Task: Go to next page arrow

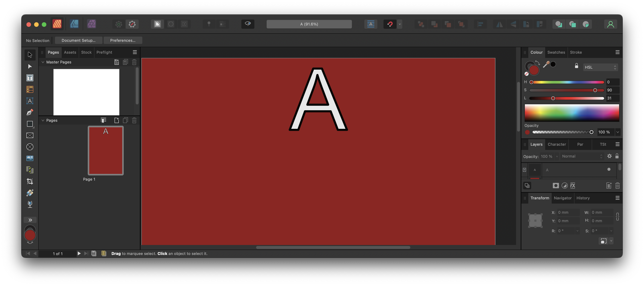Action: pos(79,253)
